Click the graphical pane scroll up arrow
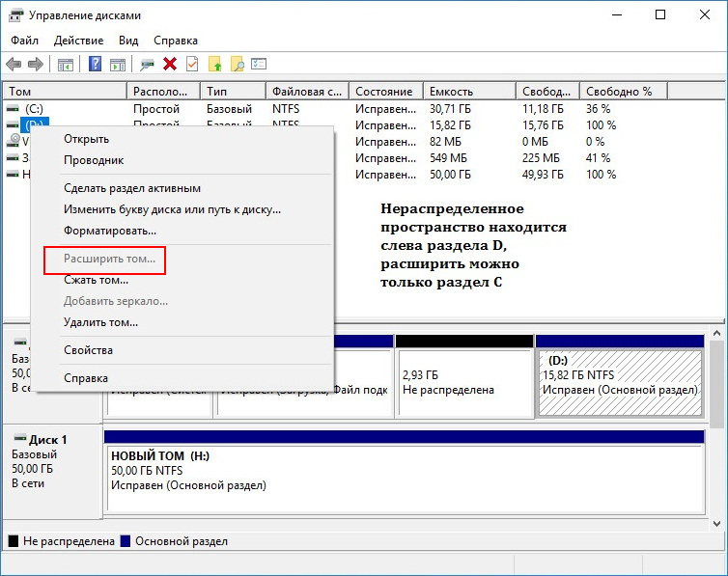The image size is (728, 576). point(716,333)
